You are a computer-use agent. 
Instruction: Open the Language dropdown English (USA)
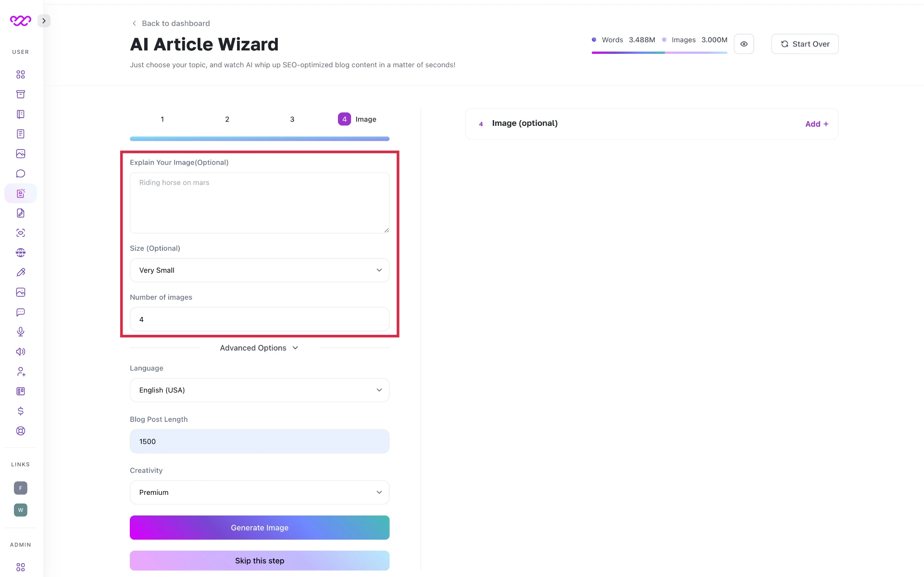click(260, 390)
